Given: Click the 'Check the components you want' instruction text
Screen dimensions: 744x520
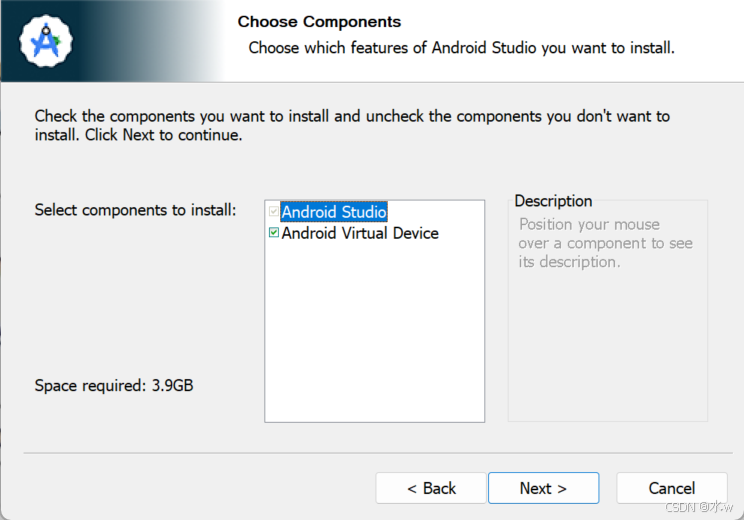Looking at the screenshot, I should pos(352,125).
